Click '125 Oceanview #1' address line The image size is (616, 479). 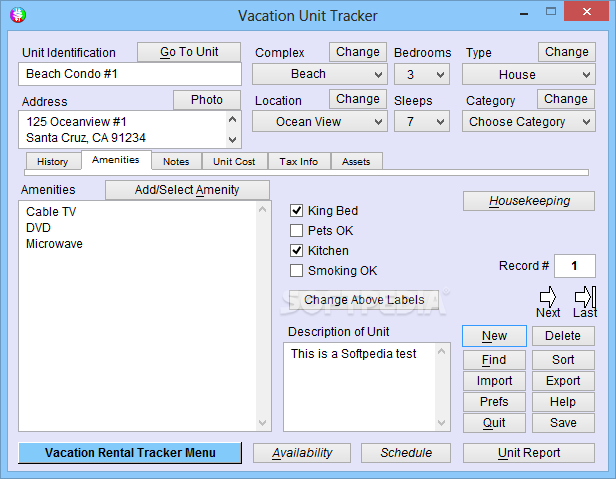coord(76,122)
